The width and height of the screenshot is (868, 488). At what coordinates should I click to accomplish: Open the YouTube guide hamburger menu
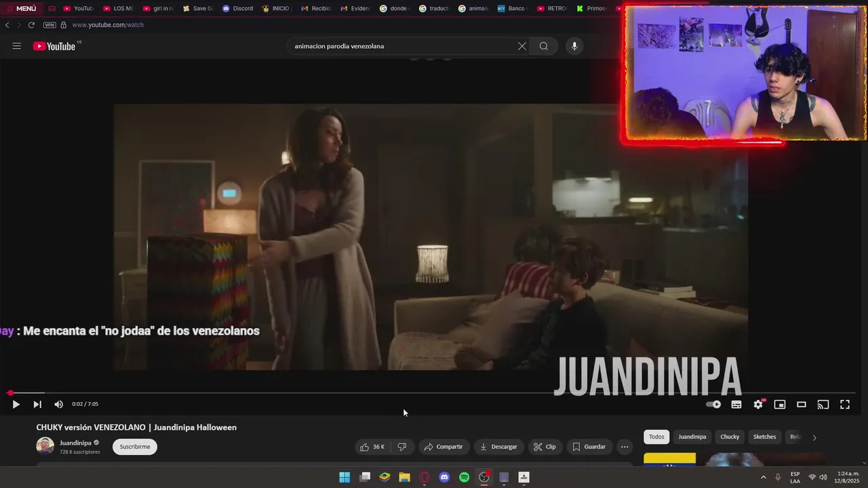click(x=16, y=46)
